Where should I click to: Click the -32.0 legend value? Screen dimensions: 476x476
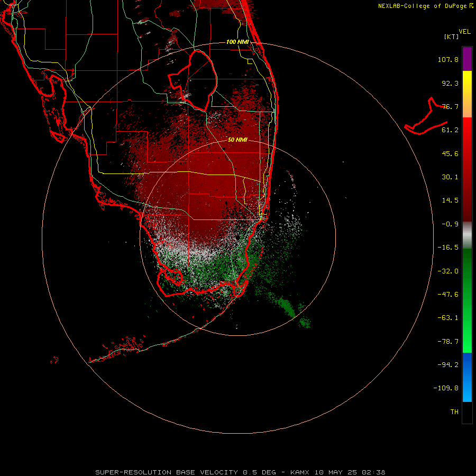448,271
